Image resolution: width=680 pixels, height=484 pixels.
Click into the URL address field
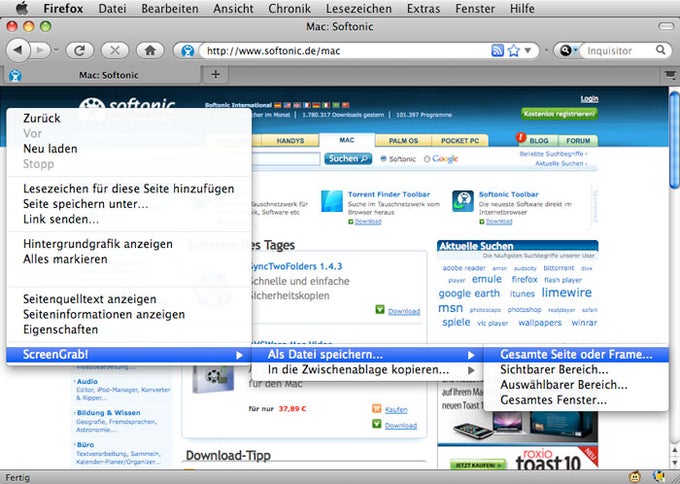pos(345,51)
